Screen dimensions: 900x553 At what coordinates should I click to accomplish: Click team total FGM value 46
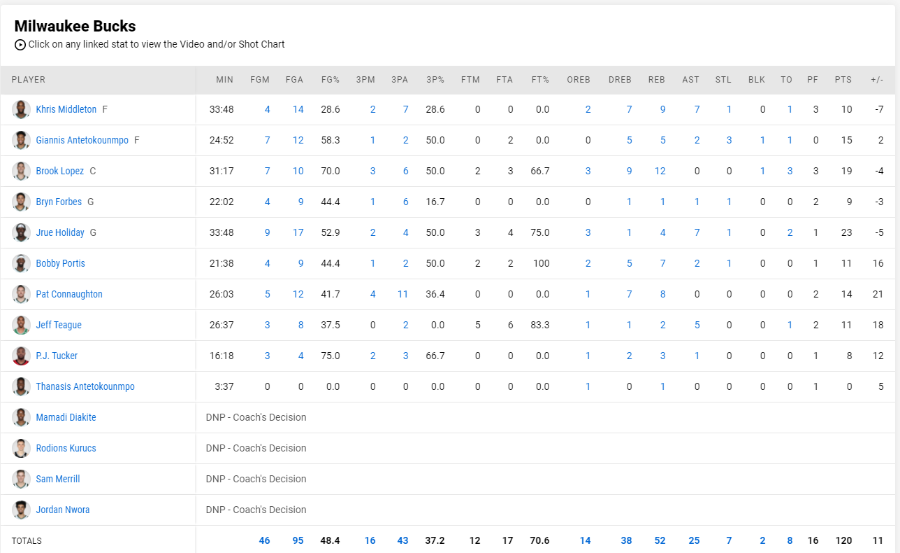click(x=264, y=541)
